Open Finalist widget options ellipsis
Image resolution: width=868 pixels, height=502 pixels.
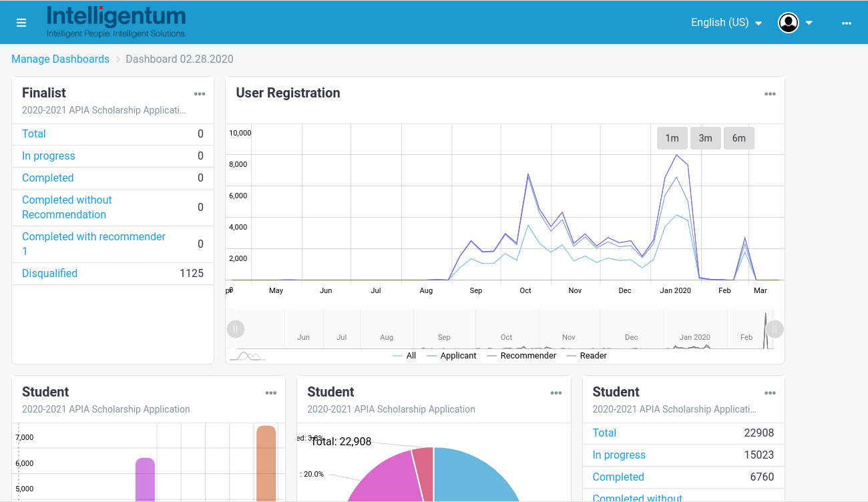pos(200,94)
